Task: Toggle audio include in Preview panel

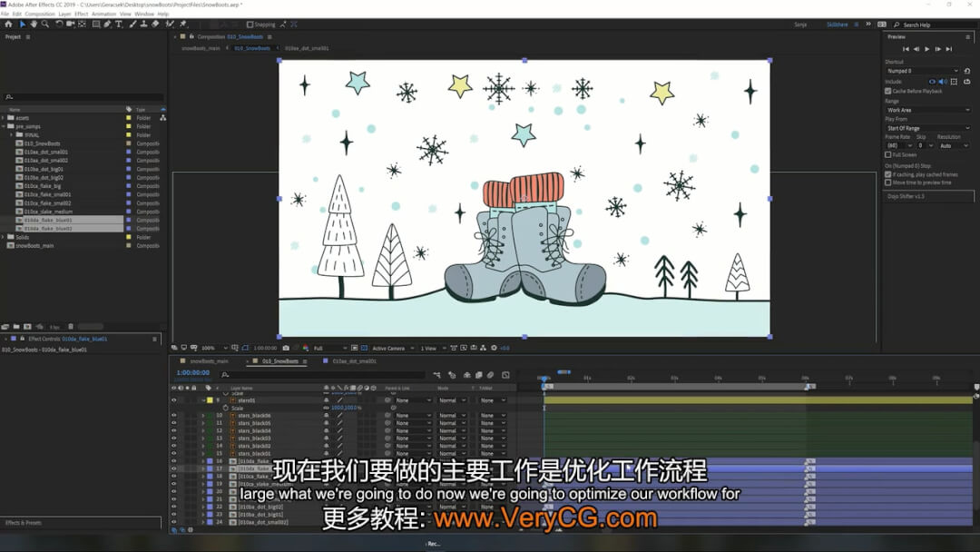Action: pos(942,82)
